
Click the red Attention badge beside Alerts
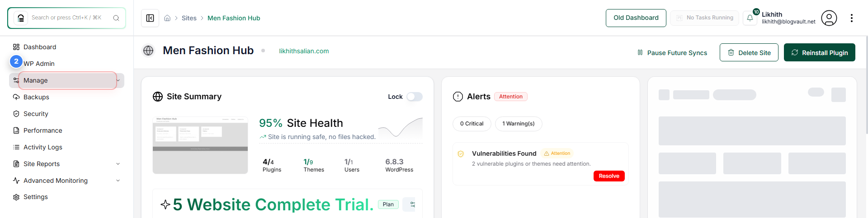511,97
